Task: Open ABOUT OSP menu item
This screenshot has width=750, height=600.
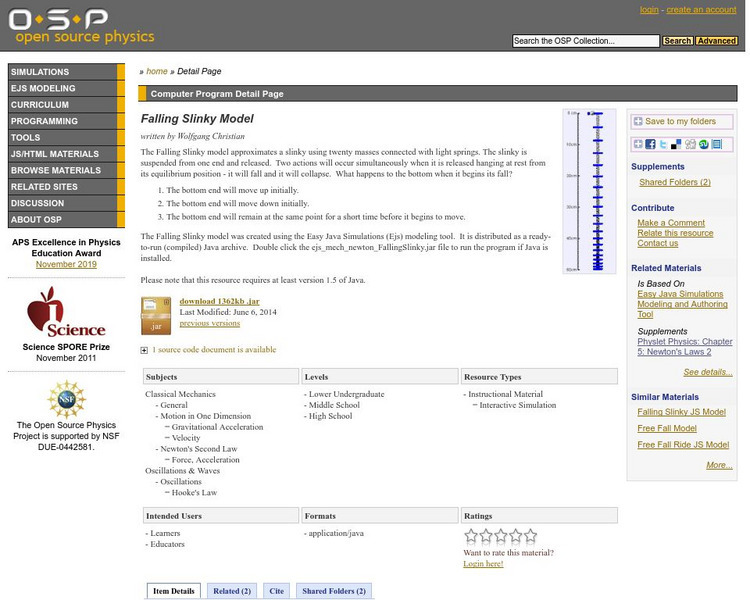Action: click(x=66, y=220)
